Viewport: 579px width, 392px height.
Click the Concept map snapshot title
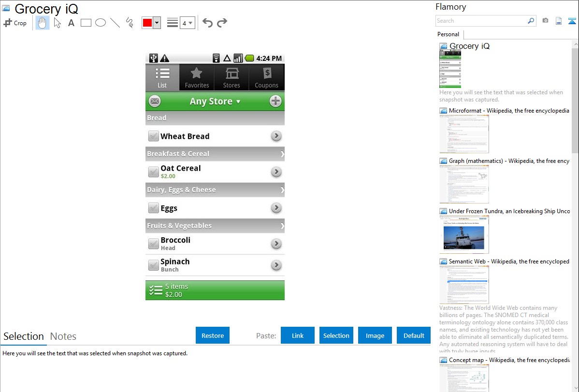(509, 360)
